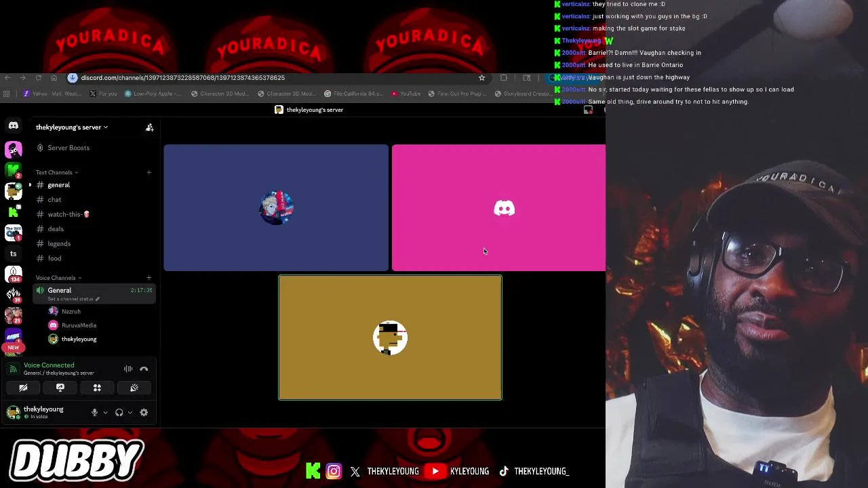
Task: Click 'Set a channel status' edit link
Action: (73, 299)
